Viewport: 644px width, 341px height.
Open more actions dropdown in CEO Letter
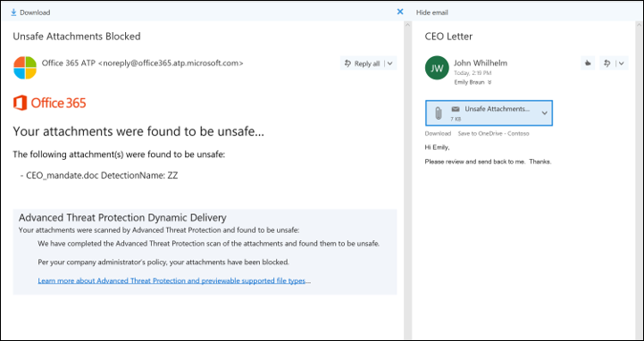(622, 63)
